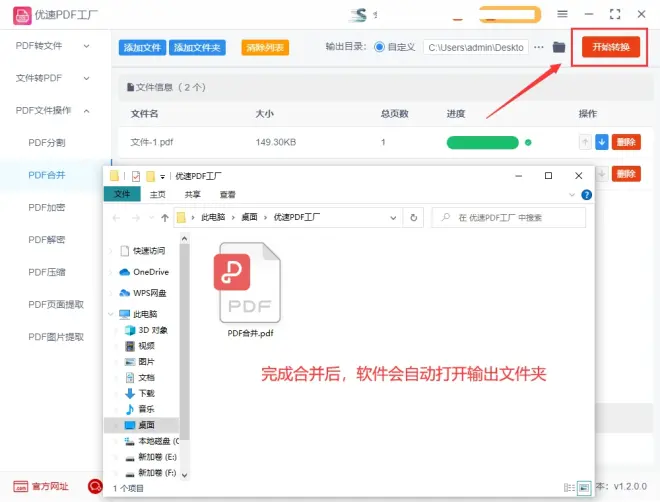Image resolution: width=660 pixels, height=502 pixels.
Task: Expand the Explorer ribbon chevron
Action: 572,195
